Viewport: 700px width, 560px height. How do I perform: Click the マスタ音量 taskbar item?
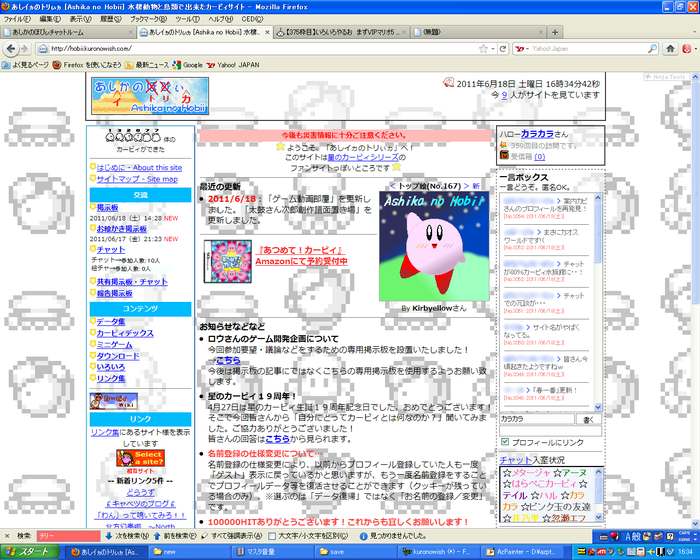click(274, 552)
